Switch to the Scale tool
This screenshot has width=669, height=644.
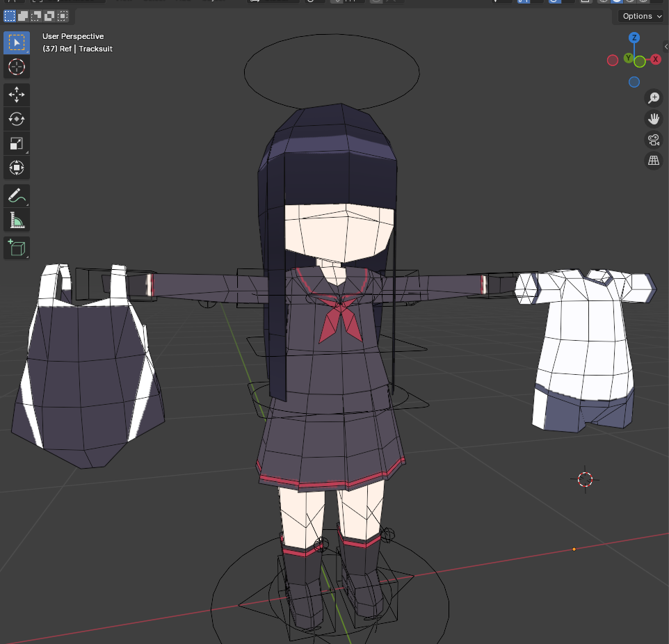(x=17, y=143)
